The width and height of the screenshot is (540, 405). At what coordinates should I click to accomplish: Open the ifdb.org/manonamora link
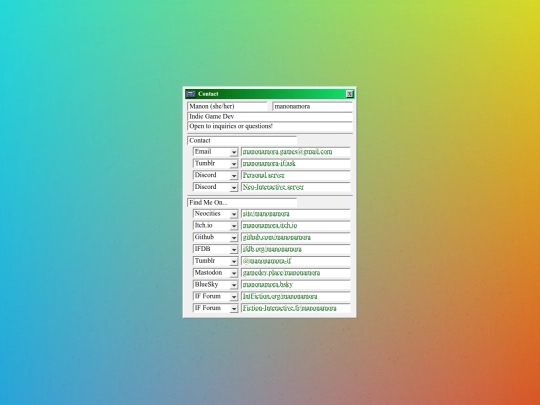[272, 249]
